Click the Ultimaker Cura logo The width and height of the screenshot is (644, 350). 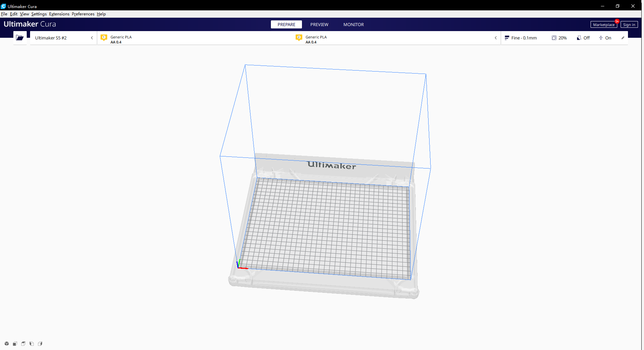pos(30,24)
